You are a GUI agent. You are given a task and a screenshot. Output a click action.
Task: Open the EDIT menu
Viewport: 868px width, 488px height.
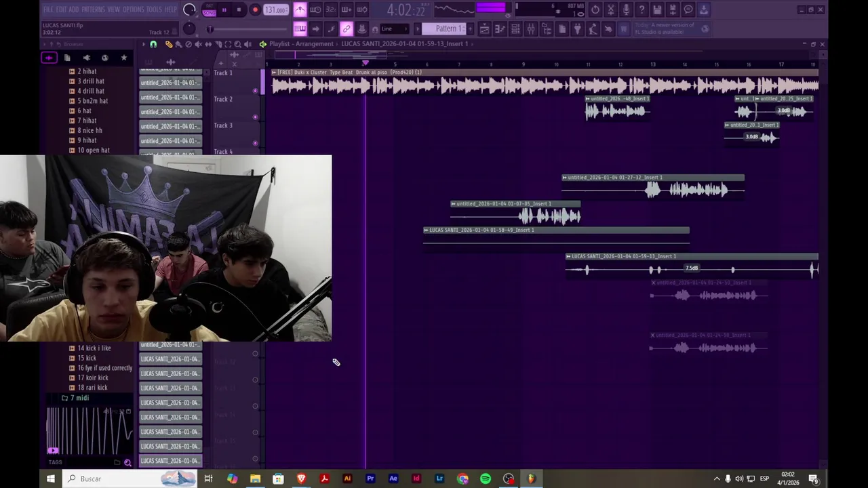(61, 9)
